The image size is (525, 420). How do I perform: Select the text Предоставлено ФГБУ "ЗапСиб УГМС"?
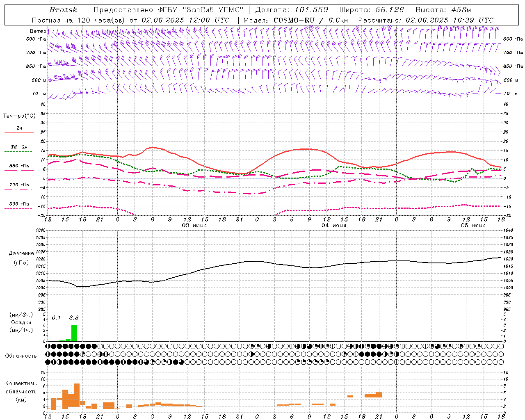(x=169, y=10)
